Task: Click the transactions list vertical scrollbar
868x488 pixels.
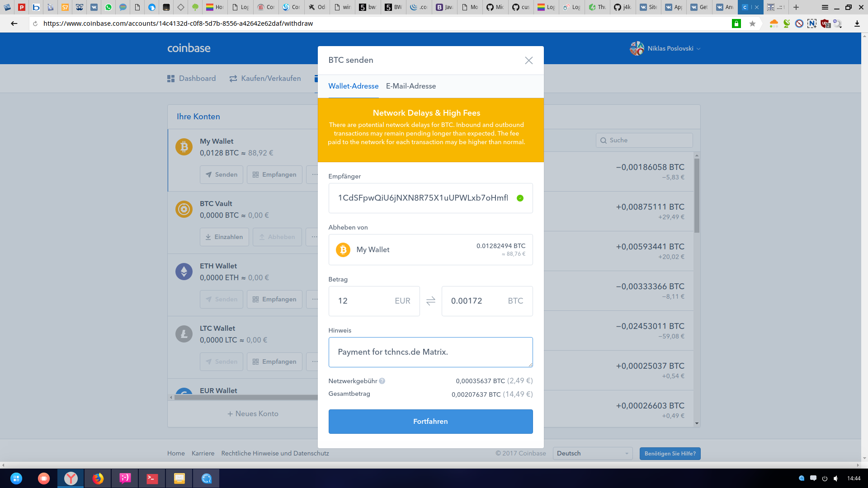Action: point(697,194)
